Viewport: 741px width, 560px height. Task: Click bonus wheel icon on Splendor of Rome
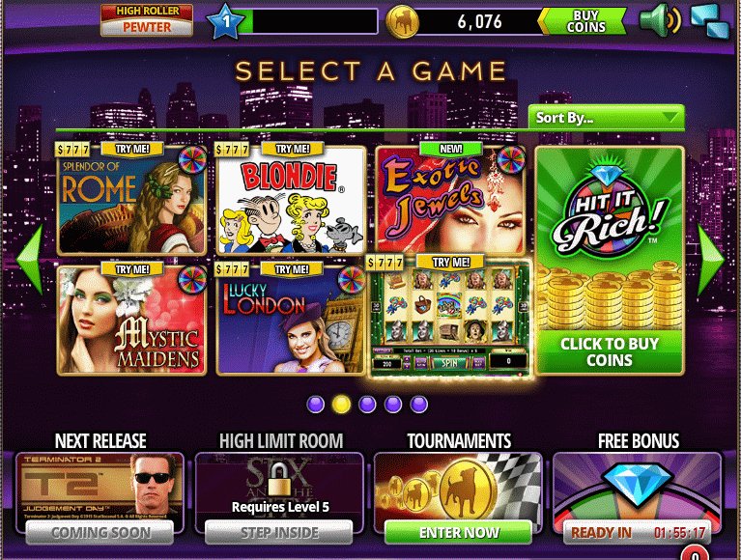tap(193, 159)
